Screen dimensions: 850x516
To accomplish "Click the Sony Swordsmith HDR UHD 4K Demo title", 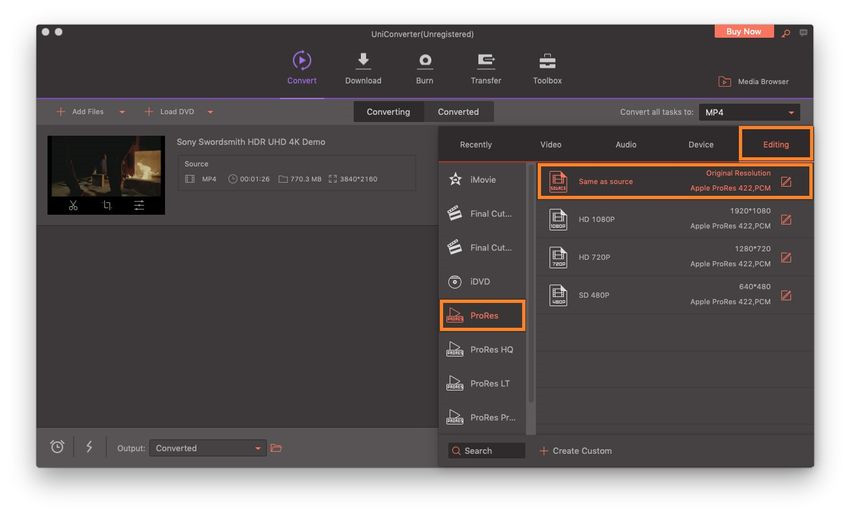I will click(251, 142).
